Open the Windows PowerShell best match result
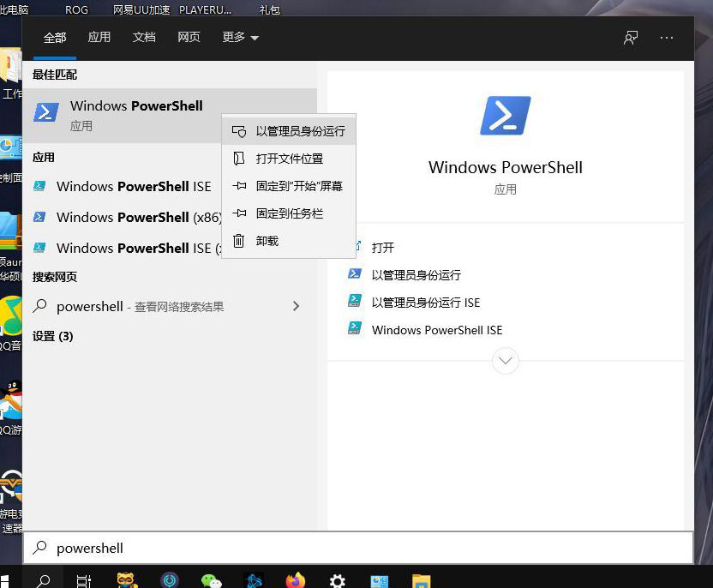 pyautogui.click(x=169, y=116)
